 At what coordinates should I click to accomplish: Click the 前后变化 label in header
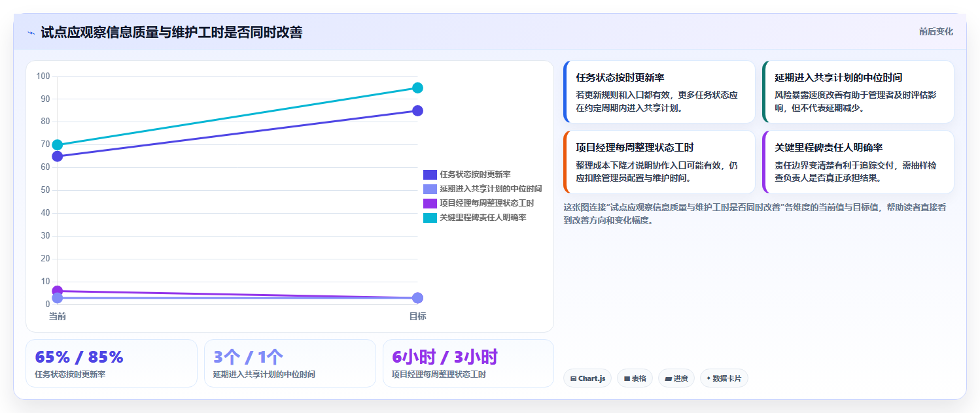point(936,31)
